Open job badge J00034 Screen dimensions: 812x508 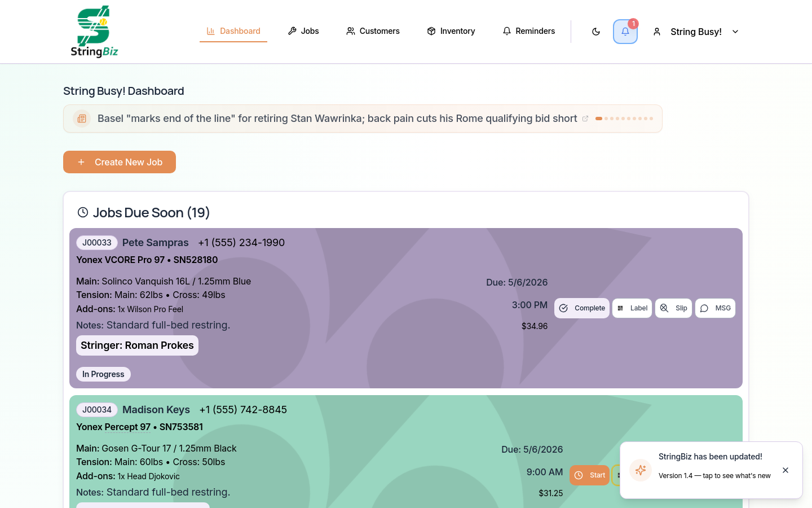coord(97,410)
